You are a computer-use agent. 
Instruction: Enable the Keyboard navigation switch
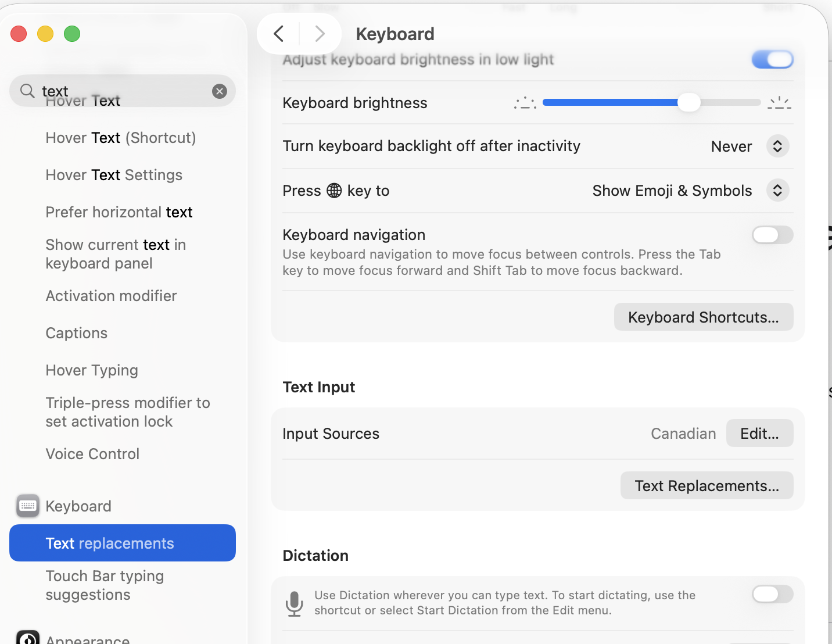(772, 235)
